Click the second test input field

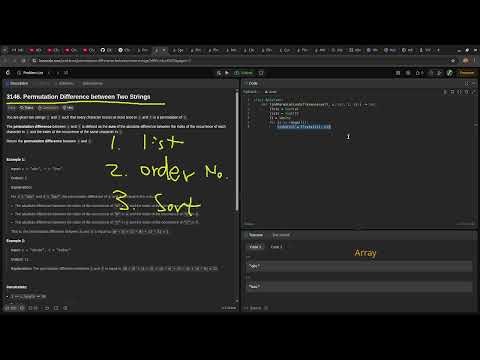pos(359,287)
